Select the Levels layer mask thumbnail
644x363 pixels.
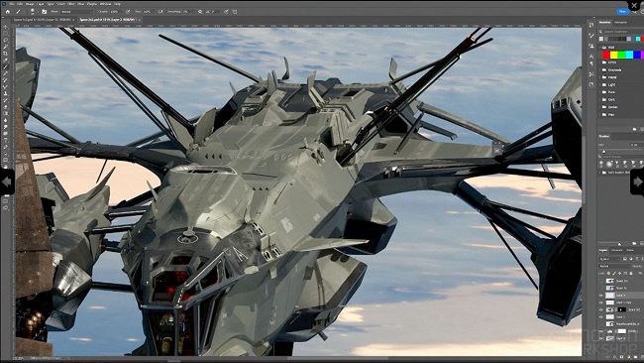(x=622, y=331)
